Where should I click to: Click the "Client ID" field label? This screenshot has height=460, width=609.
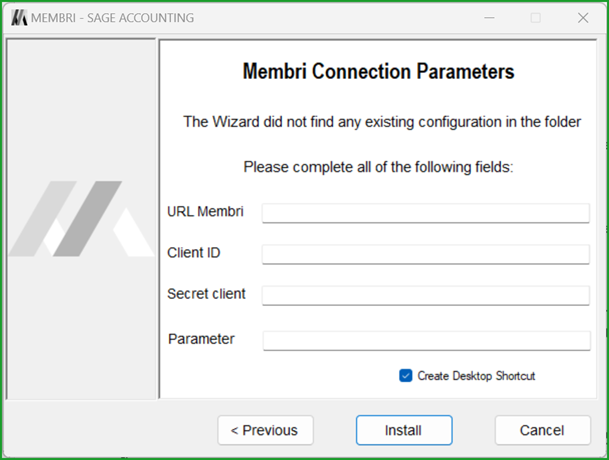click(x=194, y=253)
